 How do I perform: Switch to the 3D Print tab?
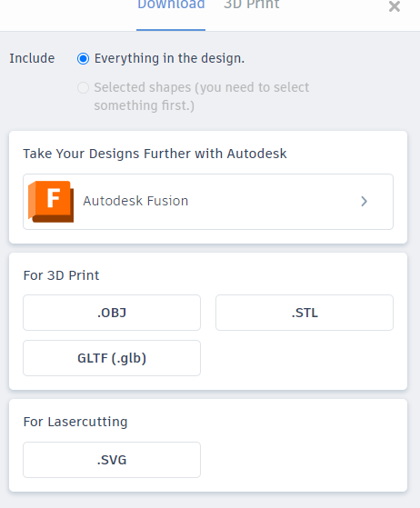pos(252,5)
